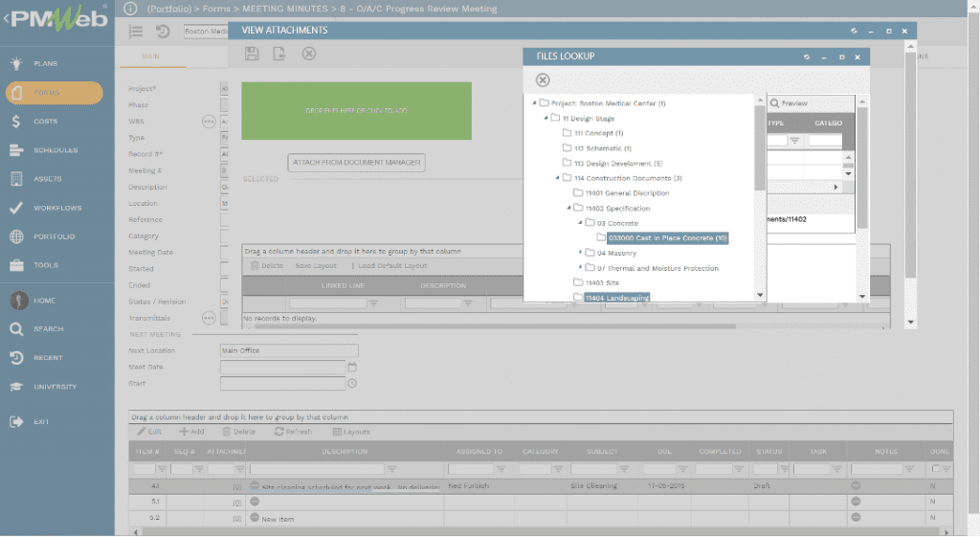Select 112 Schematic folder

(603, 148)
